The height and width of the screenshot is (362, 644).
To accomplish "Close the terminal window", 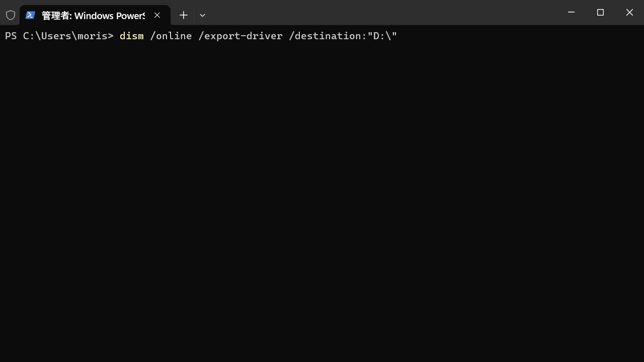I will pos(629,13).
